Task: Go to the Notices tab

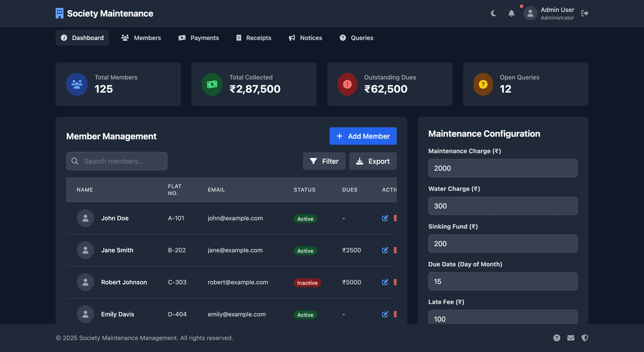Action: click(x=305, y=38)
